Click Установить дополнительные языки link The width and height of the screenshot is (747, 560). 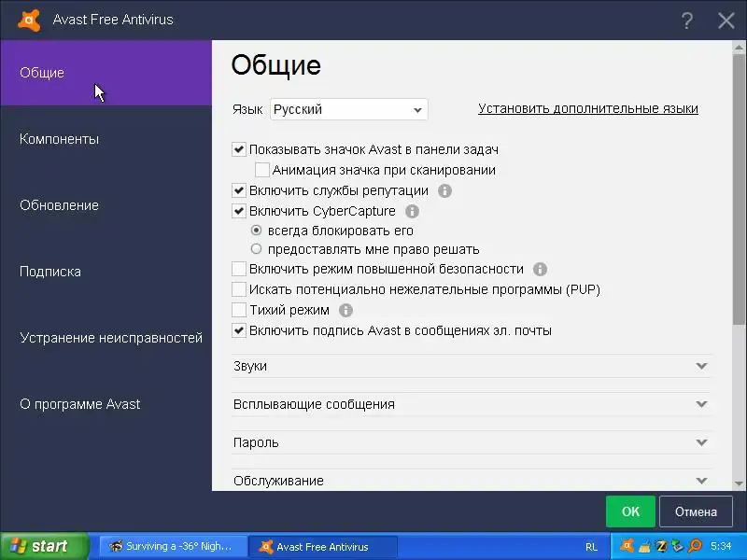(588, 108)
